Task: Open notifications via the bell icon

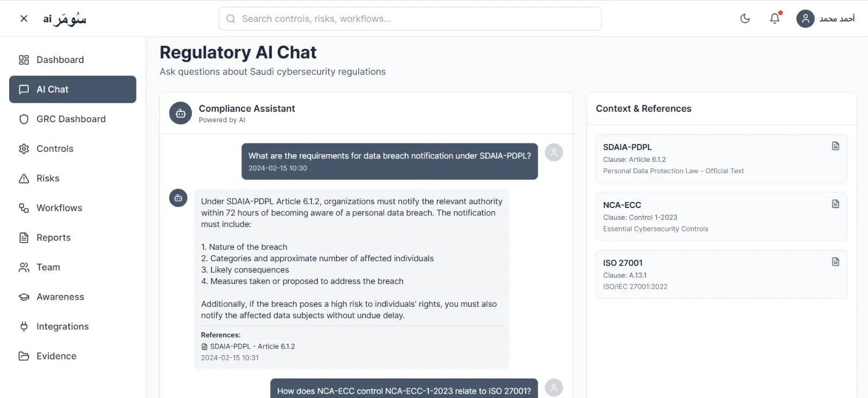Action: 775,18
